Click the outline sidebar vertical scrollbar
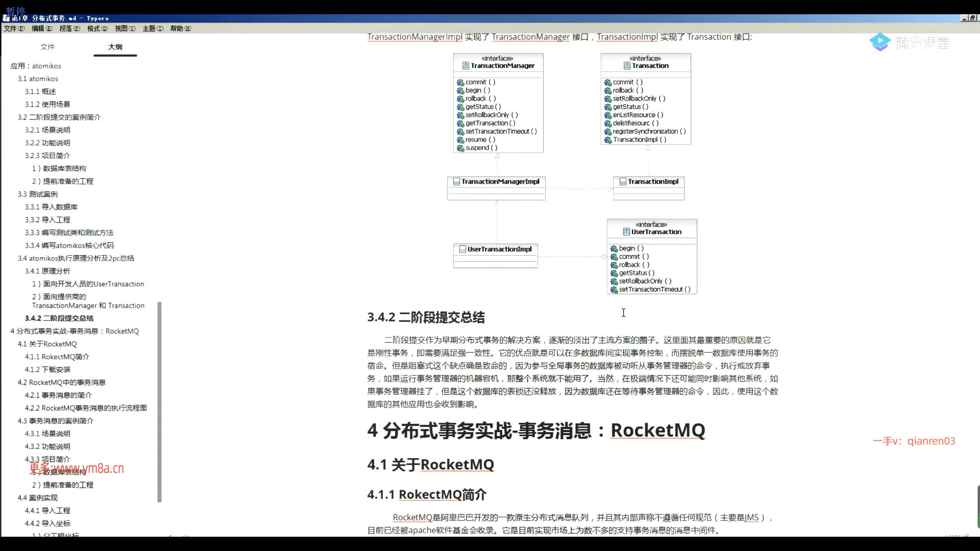This screenshot has height=551, width=980. pyautogui.click(x=159, y=402)
